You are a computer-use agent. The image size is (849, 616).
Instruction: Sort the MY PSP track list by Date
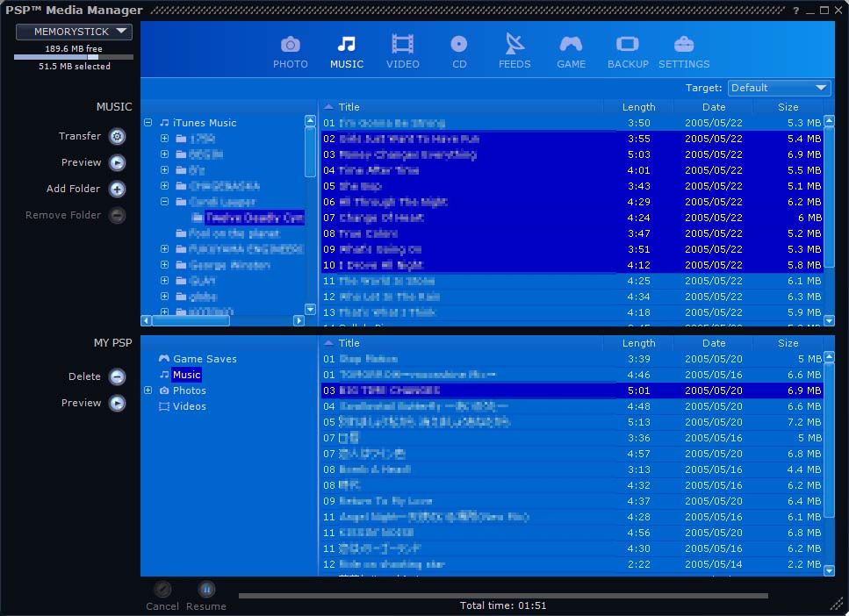pyautogui.click(x=714, y=342)
